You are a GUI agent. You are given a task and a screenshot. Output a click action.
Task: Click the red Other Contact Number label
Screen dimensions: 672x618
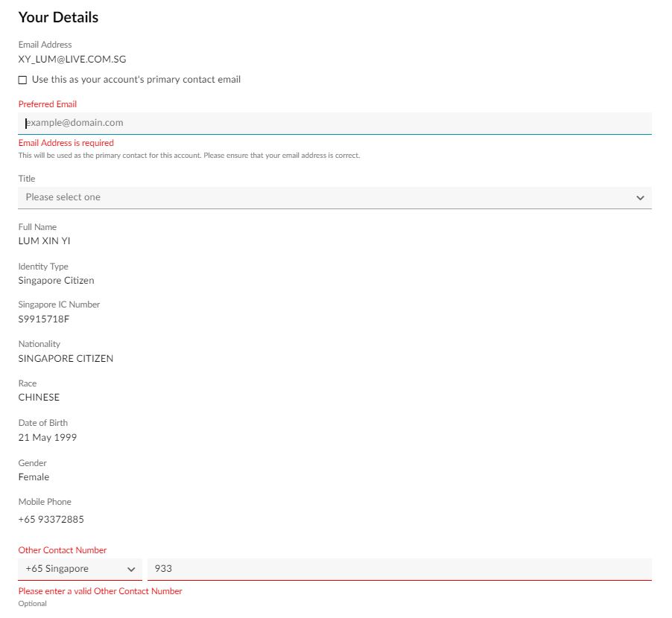63,550
